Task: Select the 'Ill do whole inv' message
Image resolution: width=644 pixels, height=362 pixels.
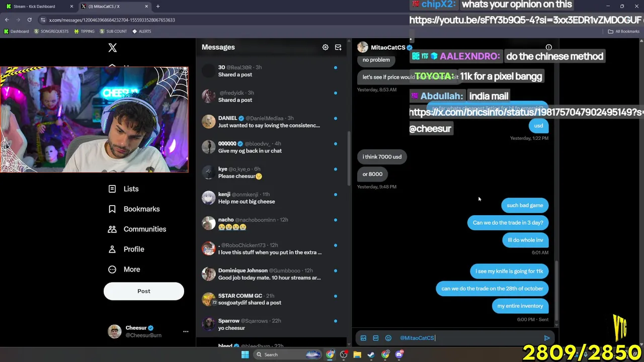Action: tap(525, 240)
